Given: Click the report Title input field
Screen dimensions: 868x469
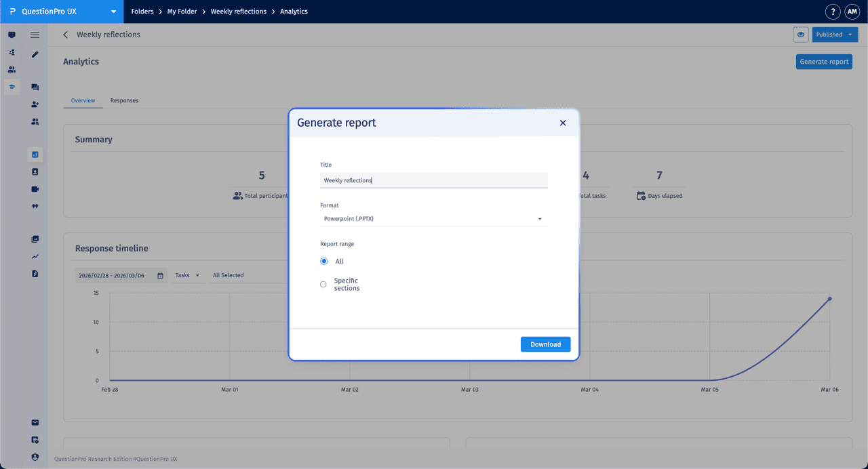Looking at the screenshot, I should coord(434,180).
